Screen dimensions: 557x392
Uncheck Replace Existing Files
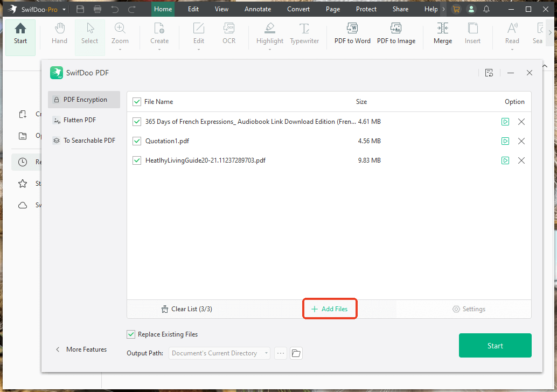[x=131, y=334]
